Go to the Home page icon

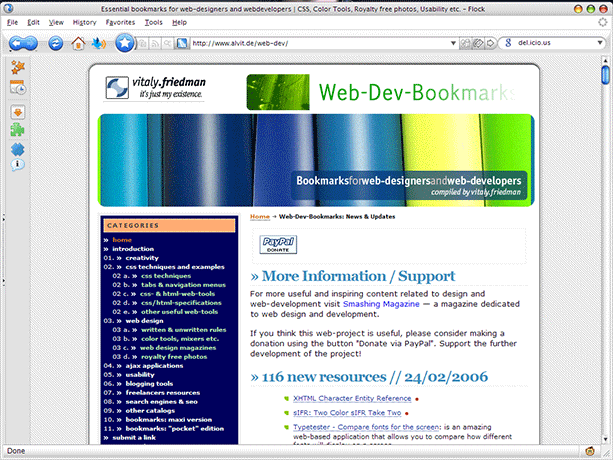(78, 43)
